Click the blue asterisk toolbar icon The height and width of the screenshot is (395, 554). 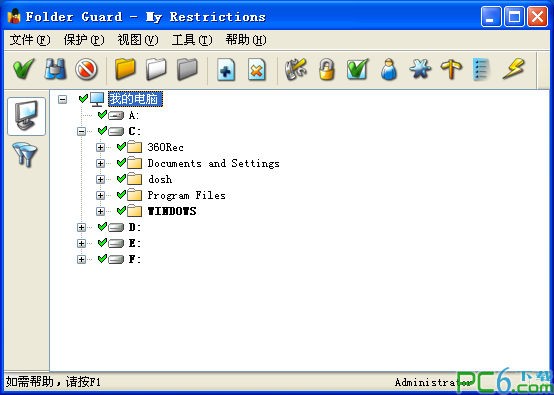point(420,69)
